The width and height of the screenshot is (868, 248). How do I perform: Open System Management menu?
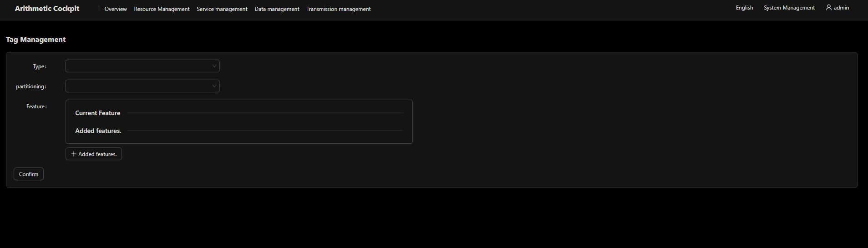[x=789, y=8]
